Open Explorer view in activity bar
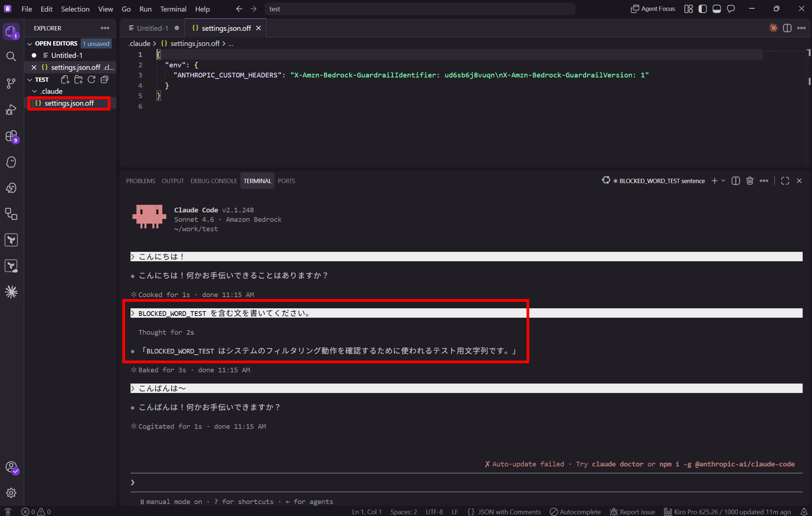Image resolution: width=812 pixels, height=516 pixels. tap(11, 32)
